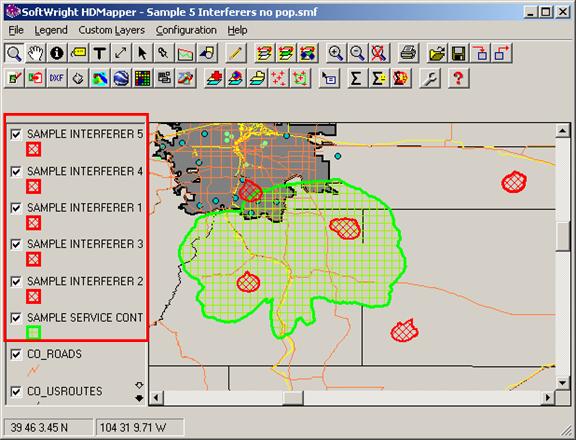Select the text label T tool
The width and height of the screenshot is (576, 440).
[99, 53]
